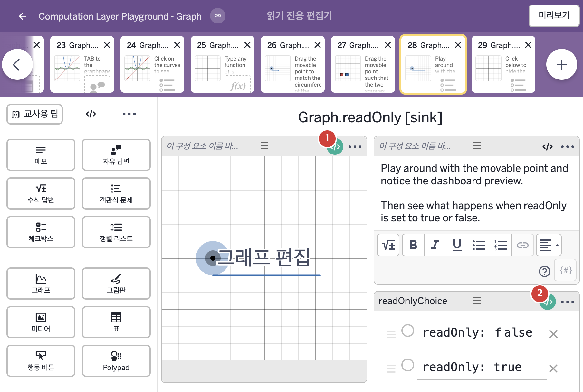583x392 pixels.
Task: Add a 수식 답변 math response component
Action: 41,193
